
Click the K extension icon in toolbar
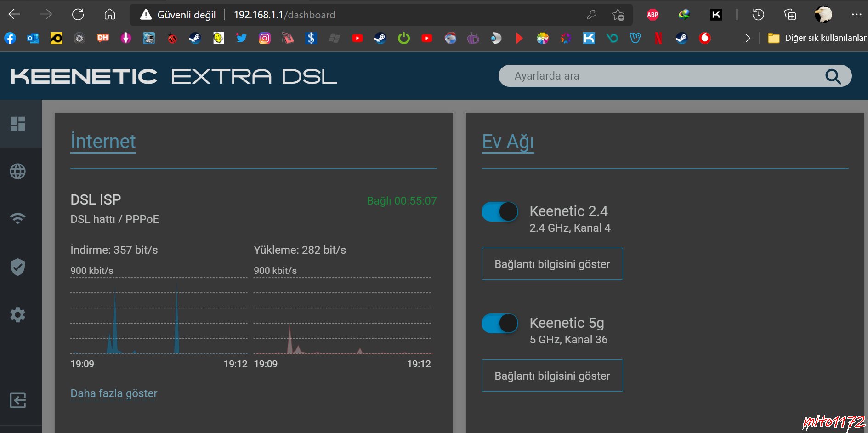(x=716, y=15)
